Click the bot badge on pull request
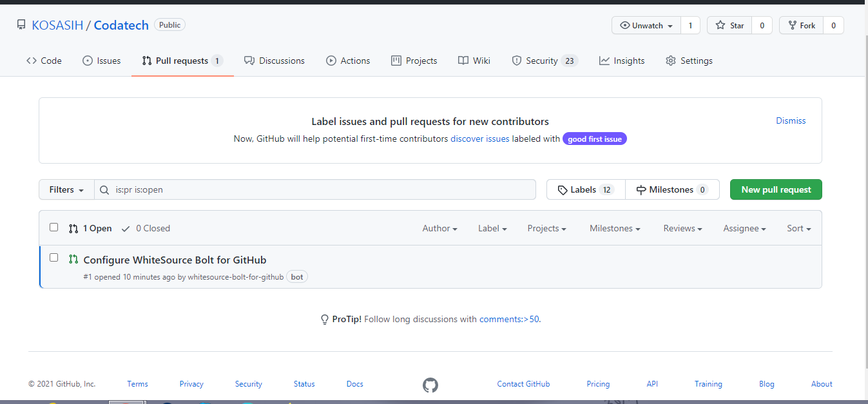 coord(297,276)
